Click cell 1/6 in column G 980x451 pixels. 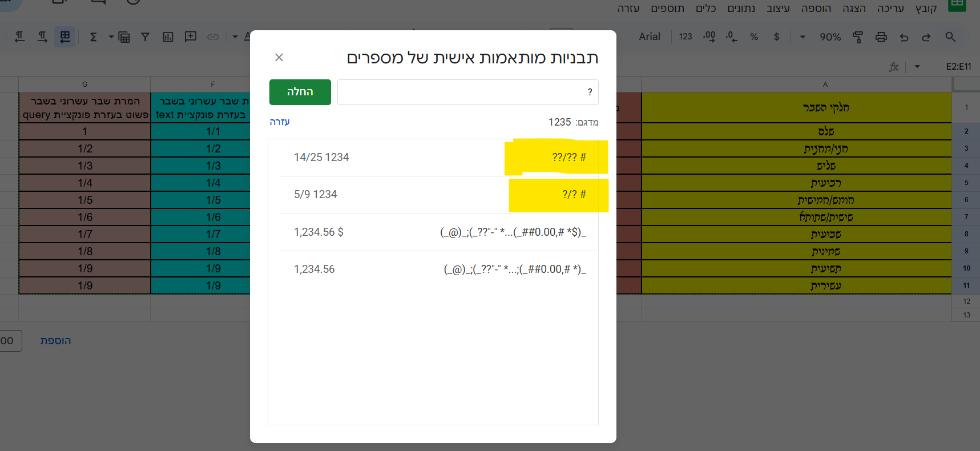[x=84, y=217]
